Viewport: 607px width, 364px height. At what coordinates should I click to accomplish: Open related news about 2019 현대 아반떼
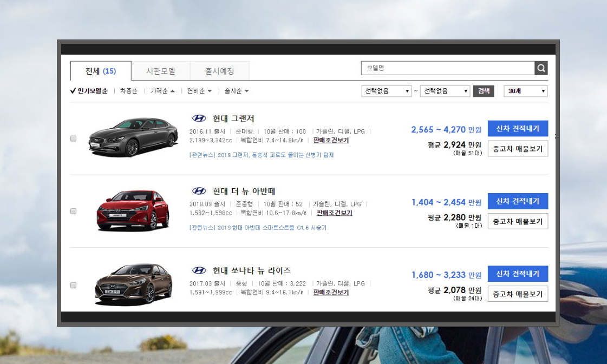pos(258,228)
